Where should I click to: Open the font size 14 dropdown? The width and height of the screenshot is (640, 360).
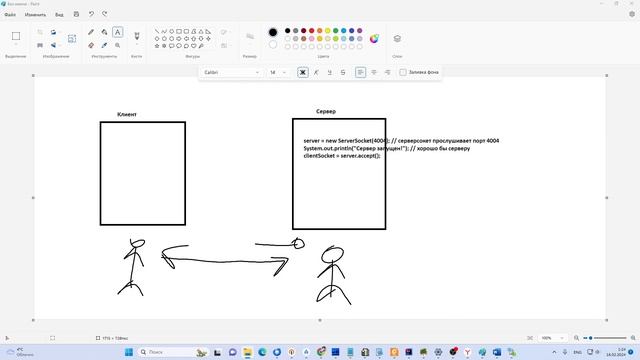pos(277,72)
